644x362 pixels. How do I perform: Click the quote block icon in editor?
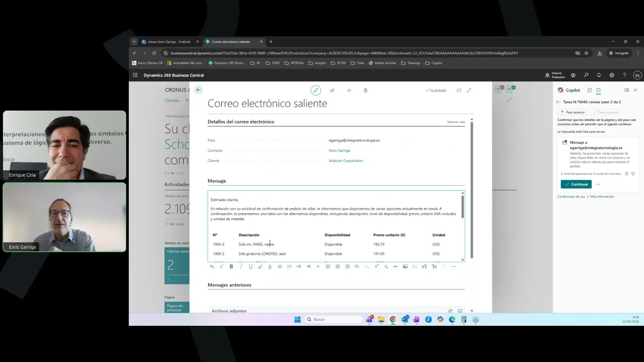[318, 266]
